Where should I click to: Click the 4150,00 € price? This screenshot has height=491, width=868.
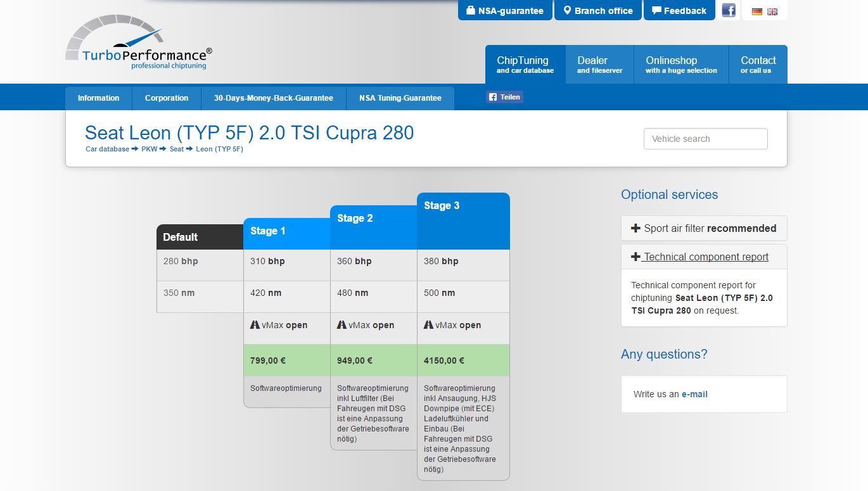click(444, 360)
